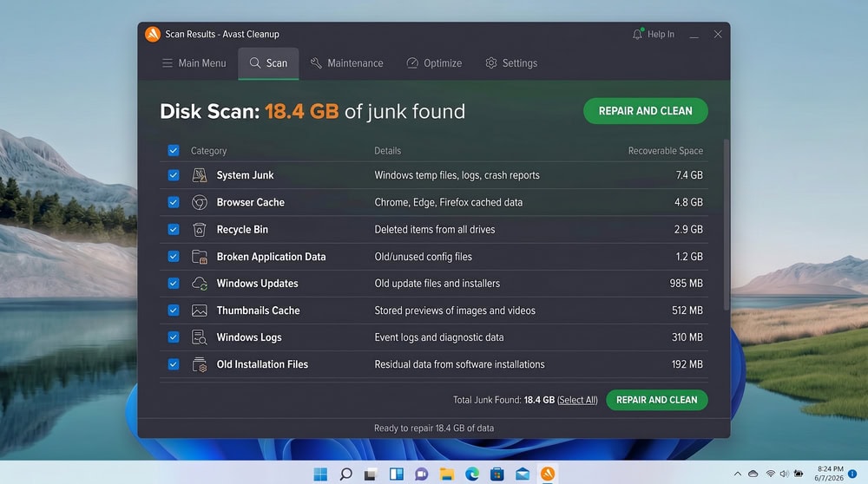Launch Microsoft Edge from taskbar
868x484 pixels.
(471, 474)
